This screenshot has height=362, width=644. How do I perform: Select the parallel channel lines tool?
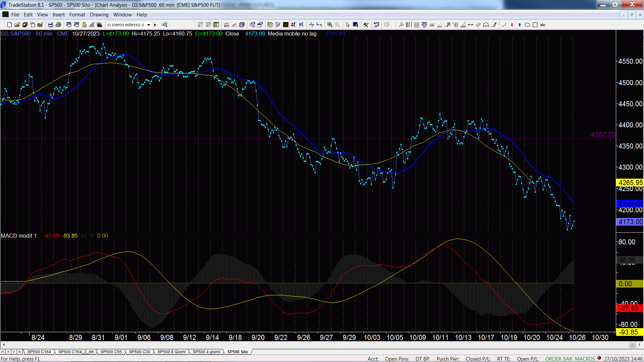coord(478,25)
